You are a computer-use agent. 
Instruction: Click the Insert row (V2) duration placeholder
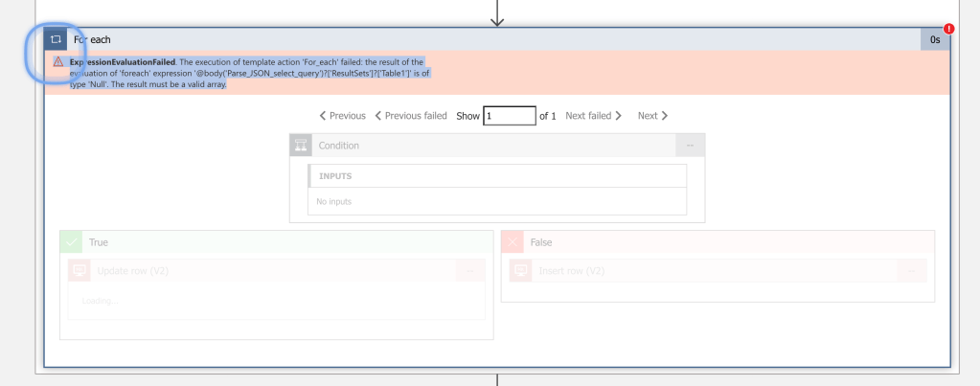point(912,271)
